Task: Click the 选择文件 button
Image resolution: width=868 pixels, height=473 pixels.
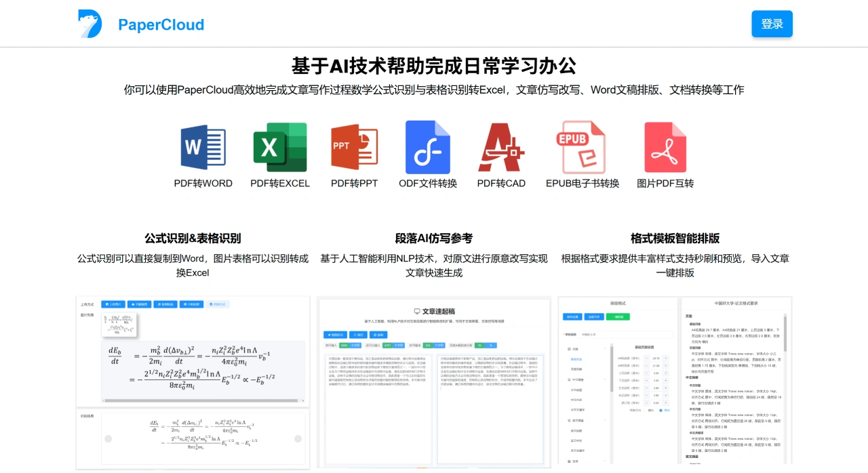Action: 594,316
